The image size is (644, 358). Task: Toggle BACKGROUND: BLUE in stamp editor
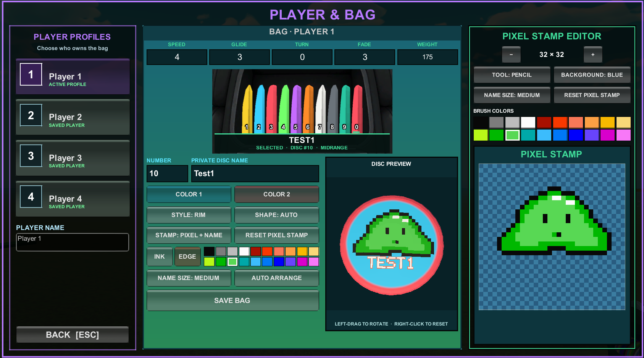[592, 75]
